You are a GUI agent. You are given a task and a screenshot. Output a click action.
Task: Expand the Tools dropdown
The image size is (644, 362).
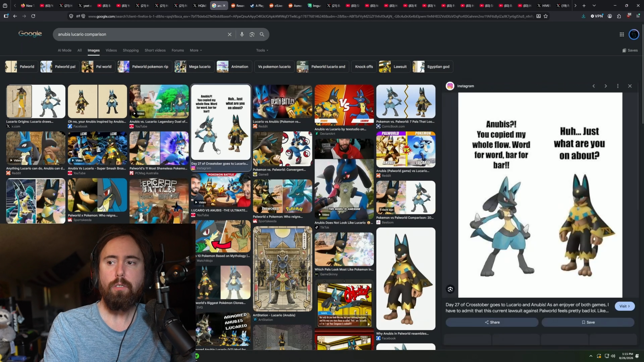pos(262,50)
